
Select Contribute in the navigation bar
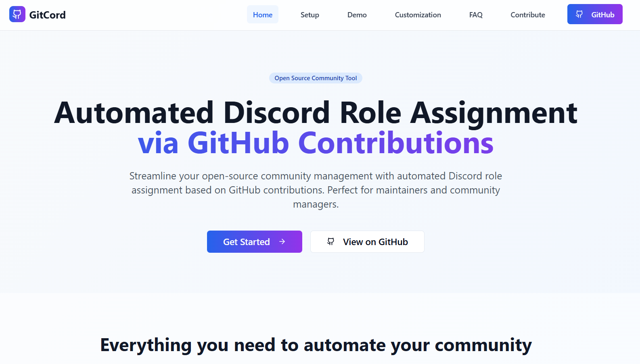click(527, 15)
